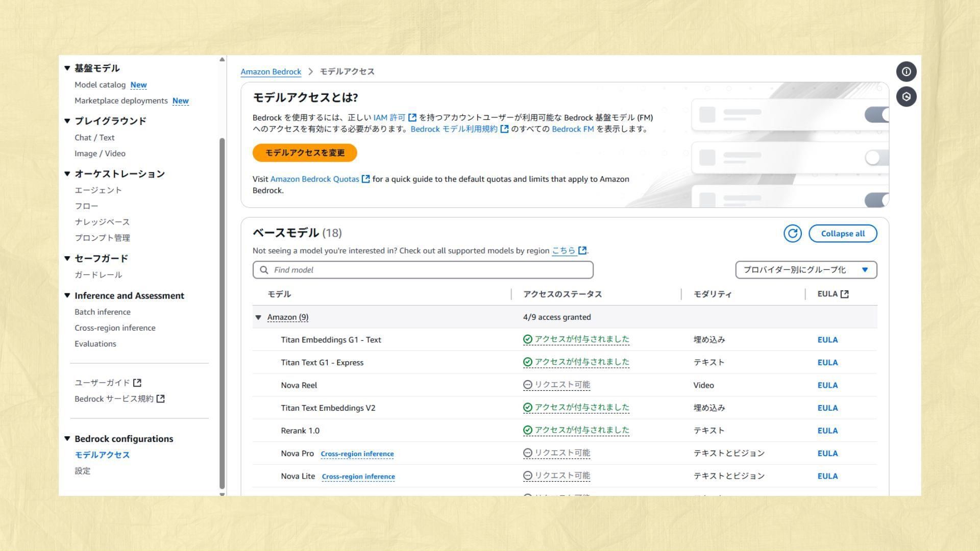Viewport: 980px width, 551px height.
Task: Click the sidebar vertical scrollbar thumb
Action: [x=222, y=313]
